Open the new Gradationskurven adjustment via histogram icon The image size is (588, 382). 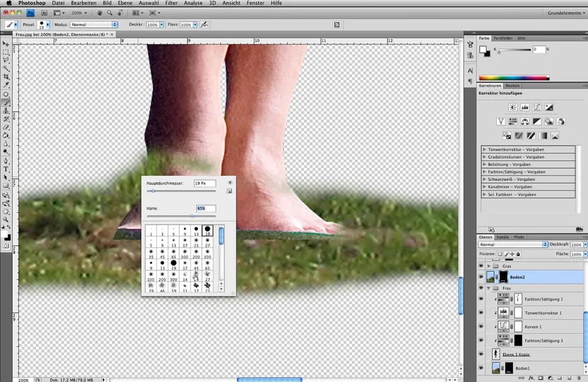tap(525, 108)
